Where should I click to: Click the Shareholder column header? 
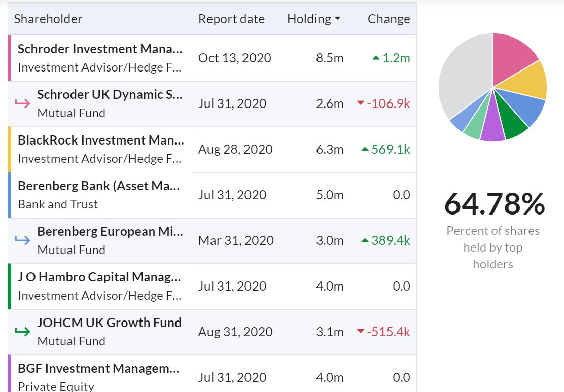pos(48,19)
